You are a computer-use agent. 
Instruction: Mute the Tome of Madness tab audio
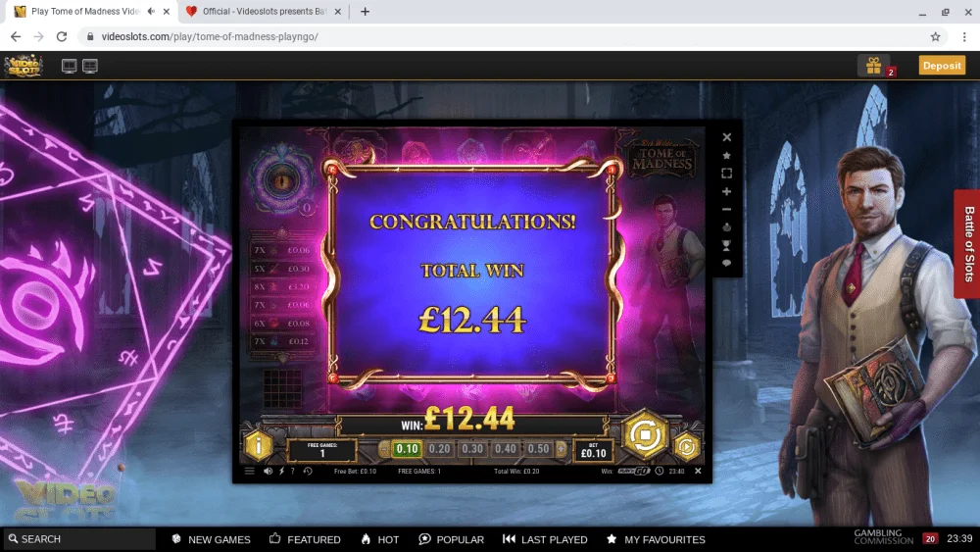tap(151, 11)
